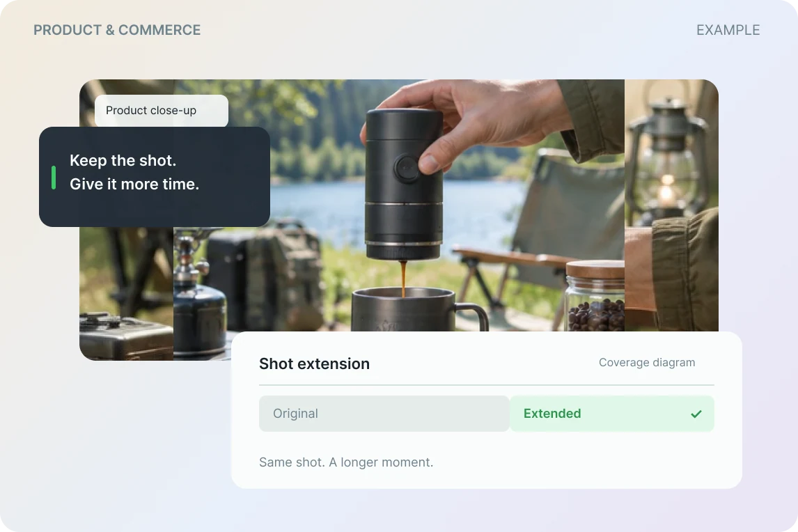Select the Original segment
Image resolution: width=798 pixels, height=532 pixels.
[x=384, y=414]
